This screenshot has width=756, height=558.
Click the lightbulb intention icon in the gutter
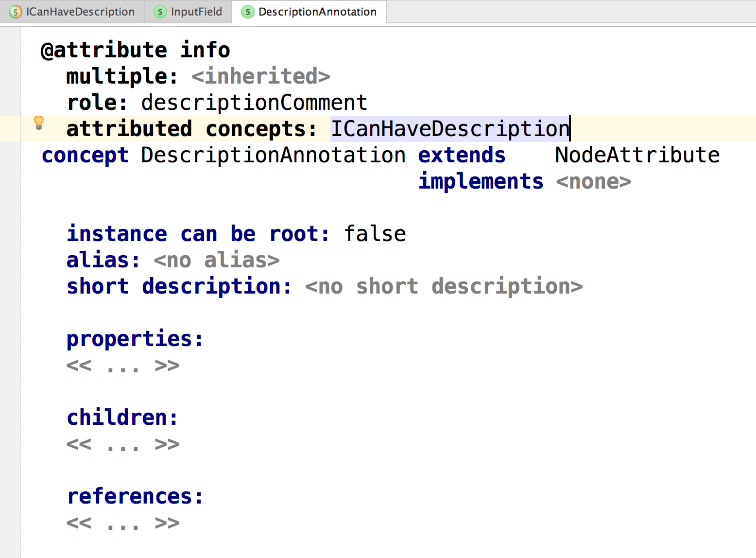pos(39,122)
